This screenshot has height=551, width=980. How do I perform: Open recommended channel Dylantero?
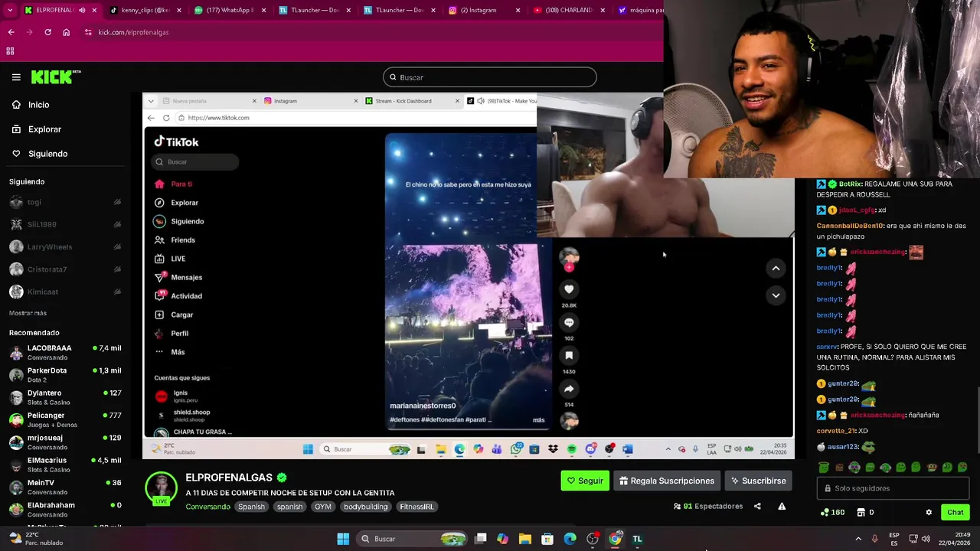pyautogui.click(x=65, y=397)
